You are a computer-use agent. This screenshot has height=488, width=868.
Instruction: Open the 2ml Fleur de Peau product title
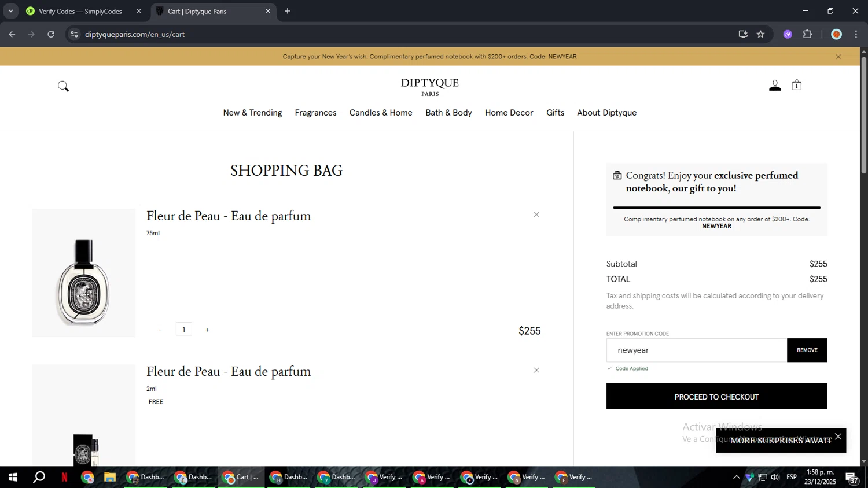[229, 371]
